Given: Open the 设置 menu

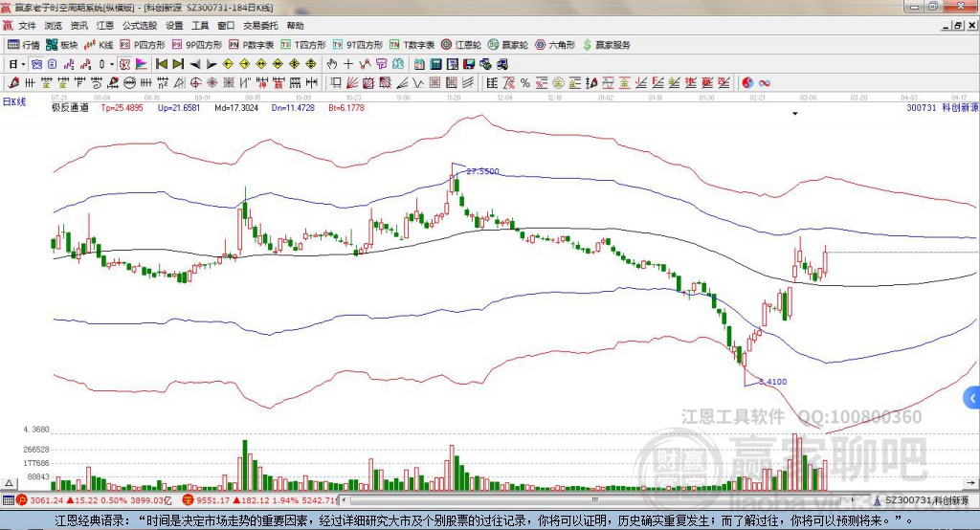Looking at the screenshot, I should click(174, 26).
